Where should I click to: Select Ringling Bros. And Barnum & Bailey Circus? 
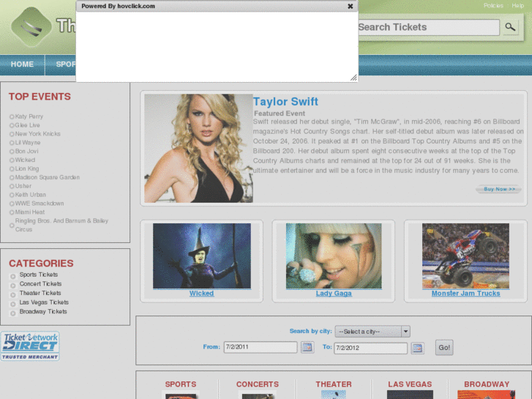point(61,225)
